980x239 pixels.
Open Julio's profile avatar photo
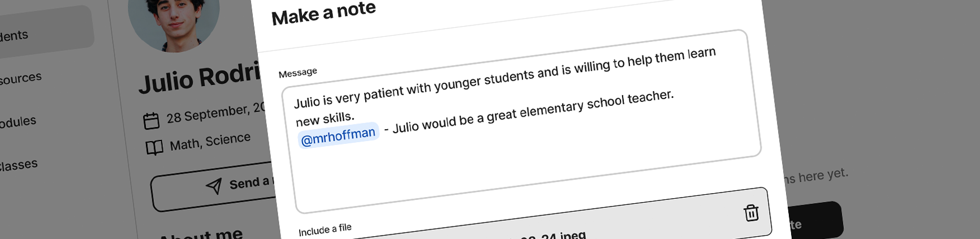(x=174, y=20)
